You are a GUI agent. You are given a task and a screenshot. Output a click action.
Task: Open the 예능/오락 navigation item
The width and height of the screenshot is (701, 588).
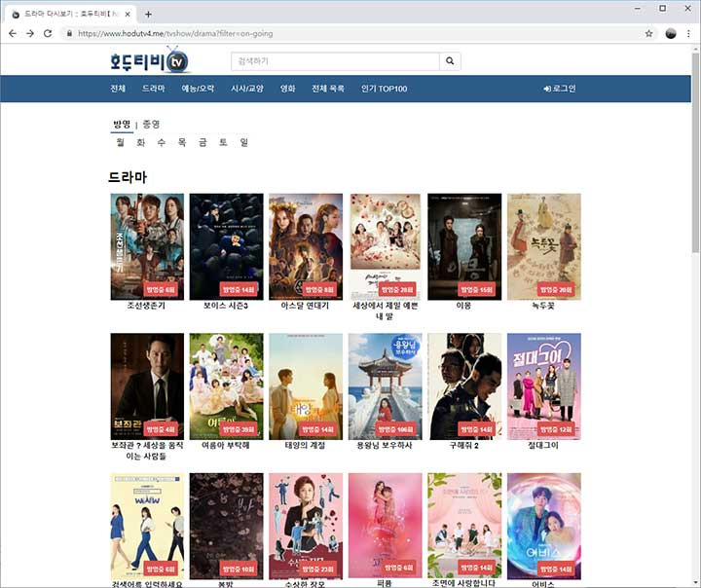198,89
